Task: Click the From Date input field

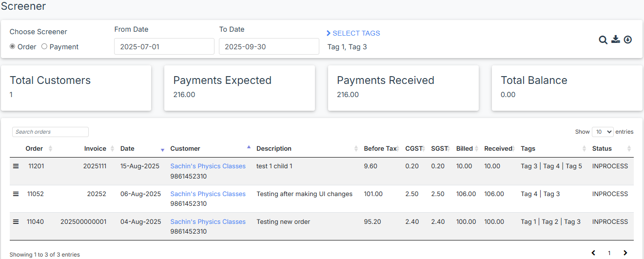Action: pos(164,47)
